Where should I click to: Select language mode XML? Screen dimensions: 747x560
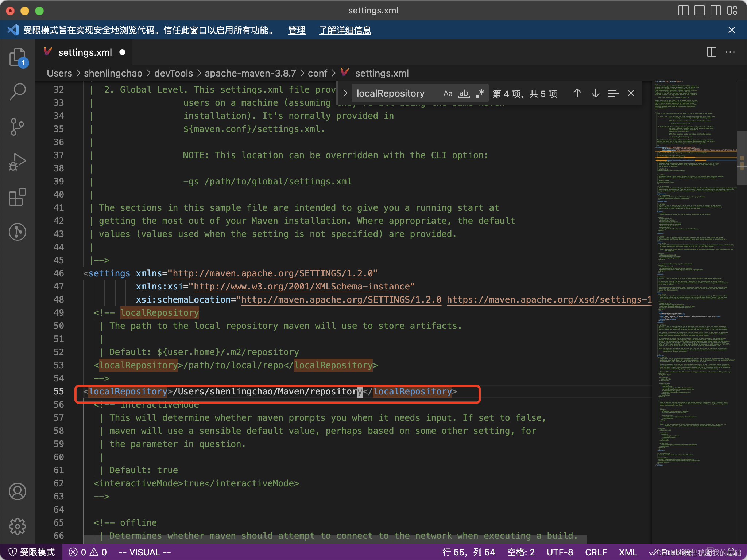click(628, 552)
